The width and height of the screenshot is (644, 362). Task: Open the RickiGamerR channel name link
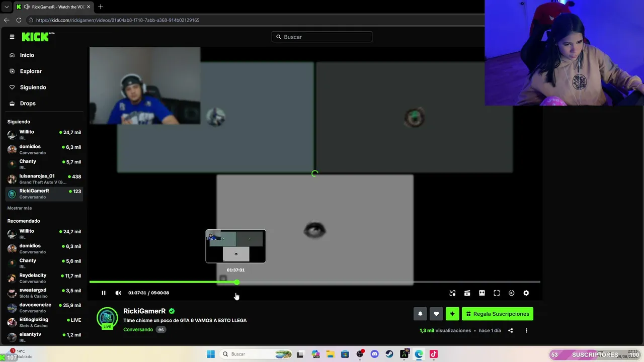click(144, 311)
